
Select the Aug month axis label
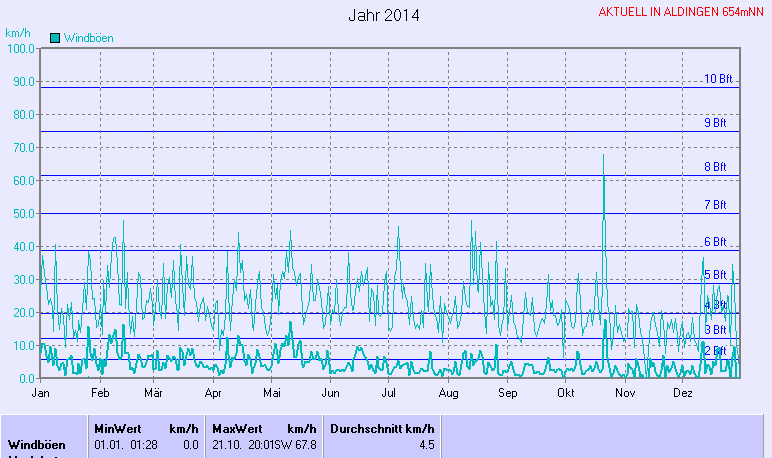448,394
